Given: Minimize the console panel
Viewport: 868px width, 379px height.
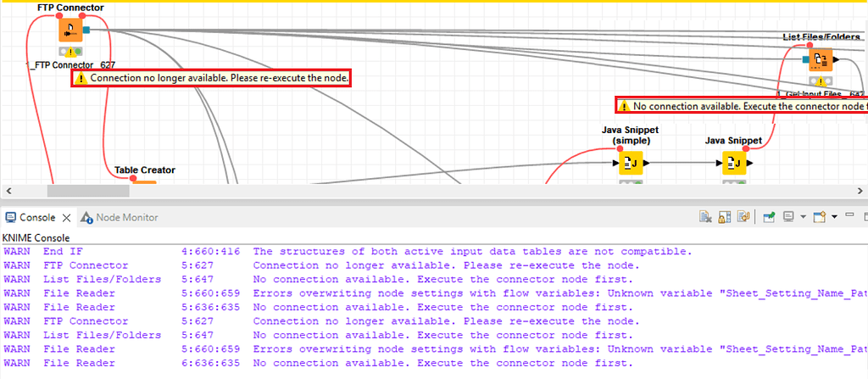Looking at the screenshot, I should [849, 214].
